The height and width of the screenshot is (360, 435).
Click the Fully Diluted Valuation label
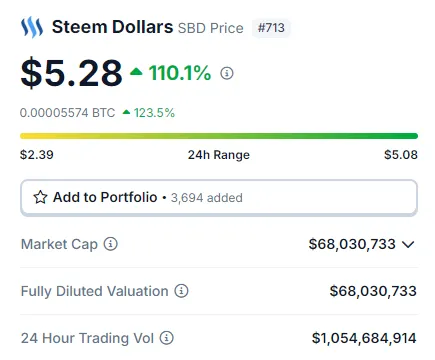click(x=94, y=291)
